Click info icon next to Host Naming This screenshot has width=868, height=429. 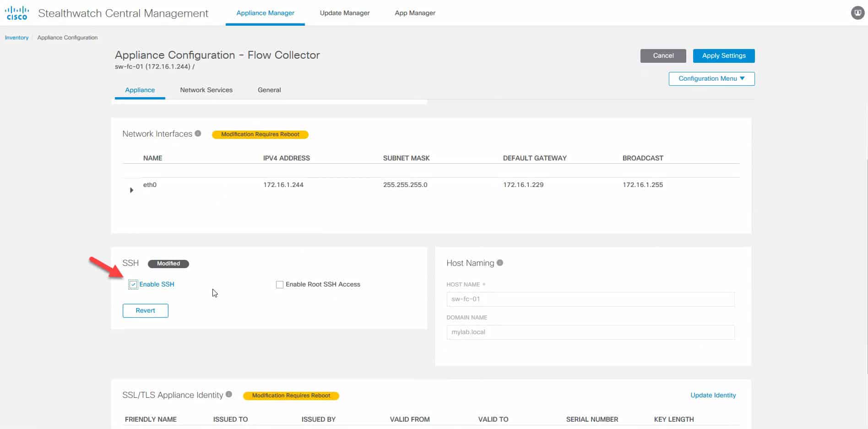click(x=500, y=263)
